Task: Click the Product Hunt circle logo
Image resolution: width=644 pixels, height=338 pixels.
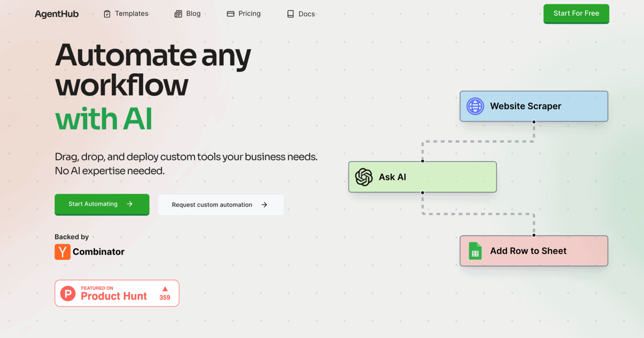Action: point(68,294)
